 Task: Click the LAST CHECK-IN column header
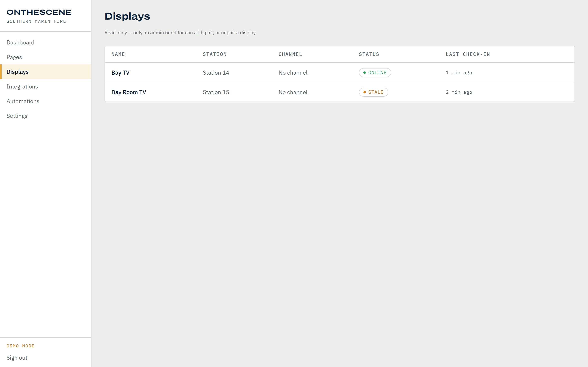pyautogui.click(x=468, y=54)
